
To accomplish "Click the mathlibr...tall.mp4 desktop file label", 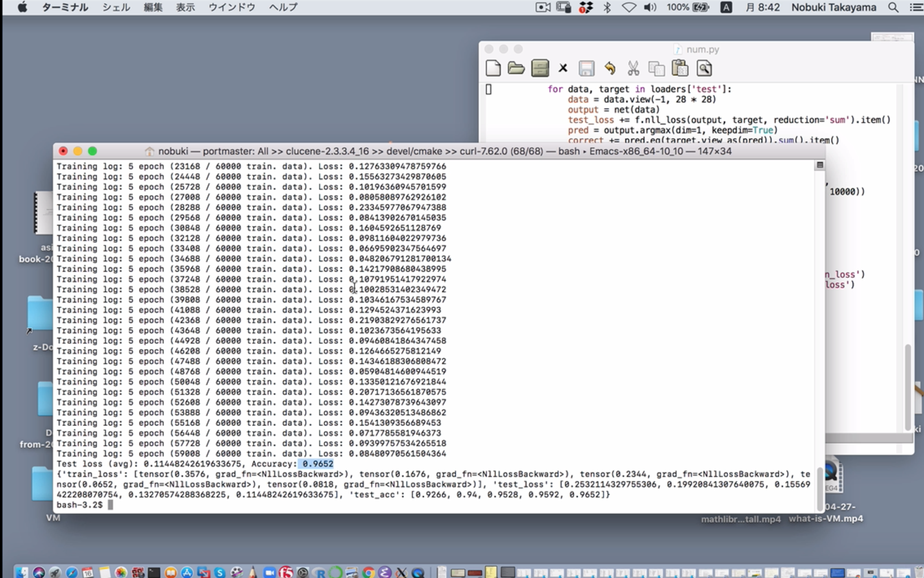I will (x=741, y=519).
